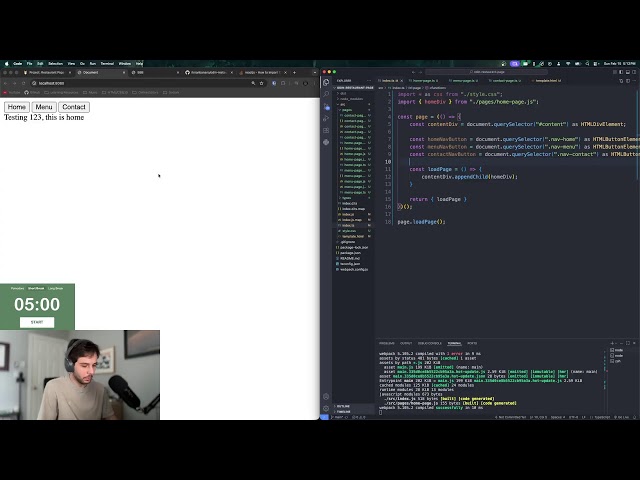Image resolution: width=640 pixels, height=480 pixels.
Task: Select Long Break mode on the timer
Action: 56,289
